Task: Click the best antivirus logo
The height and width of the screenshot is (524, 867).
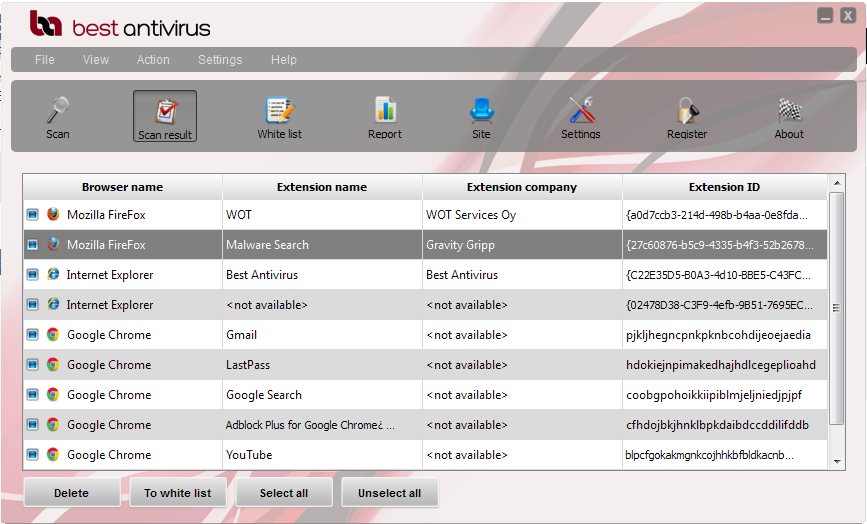Action: [120, 25]
